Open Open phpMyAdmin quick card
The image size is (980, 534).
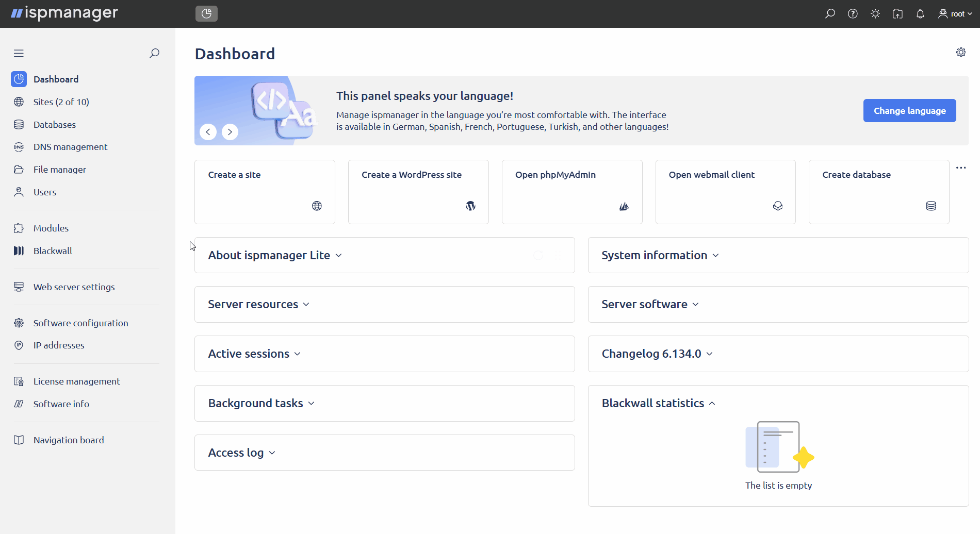click(572, 192)
